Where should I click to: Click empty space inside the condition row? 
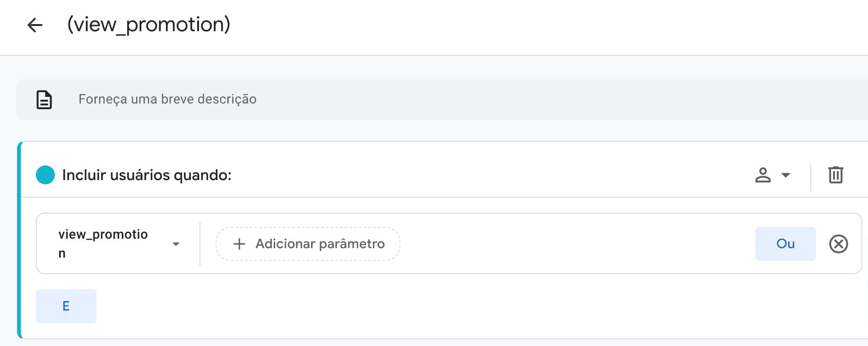(x=567, y=244)
